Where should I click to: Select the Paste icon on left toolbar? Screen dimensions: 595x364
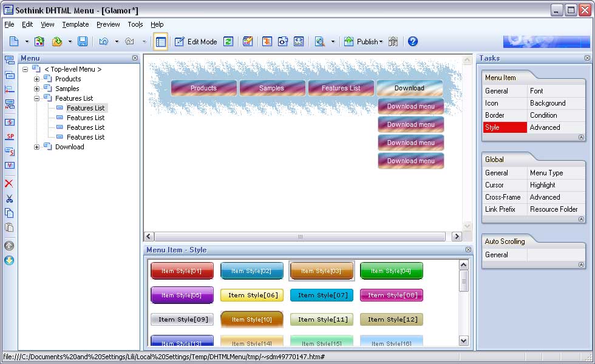[x=9, y=227]
